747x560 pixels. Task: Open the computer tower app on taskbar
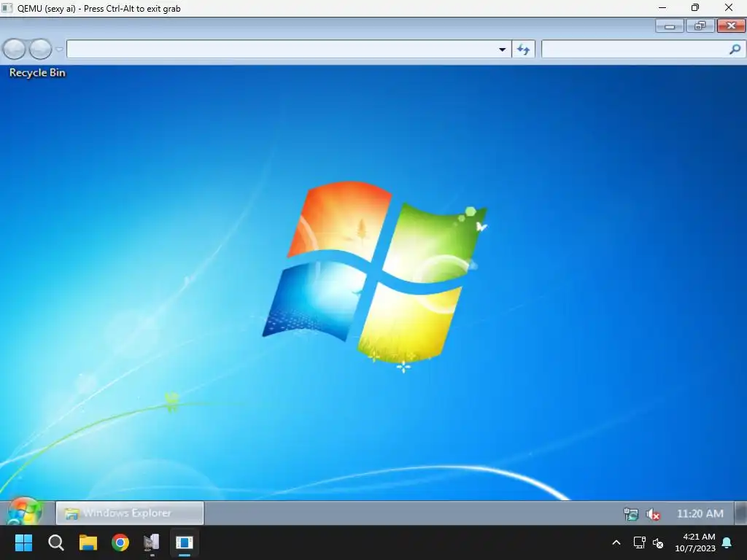[x=152, y=542]
